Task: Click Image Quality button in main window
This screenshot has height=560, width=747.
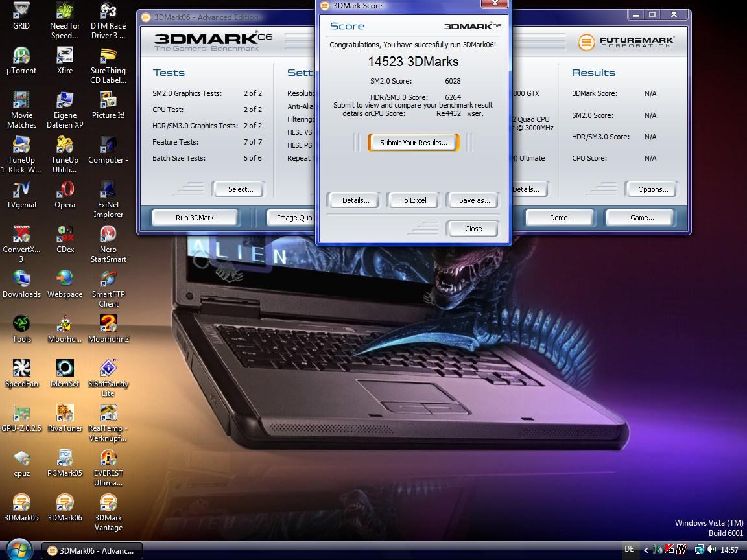Action: pyautogui.click(x=291, y=218)
